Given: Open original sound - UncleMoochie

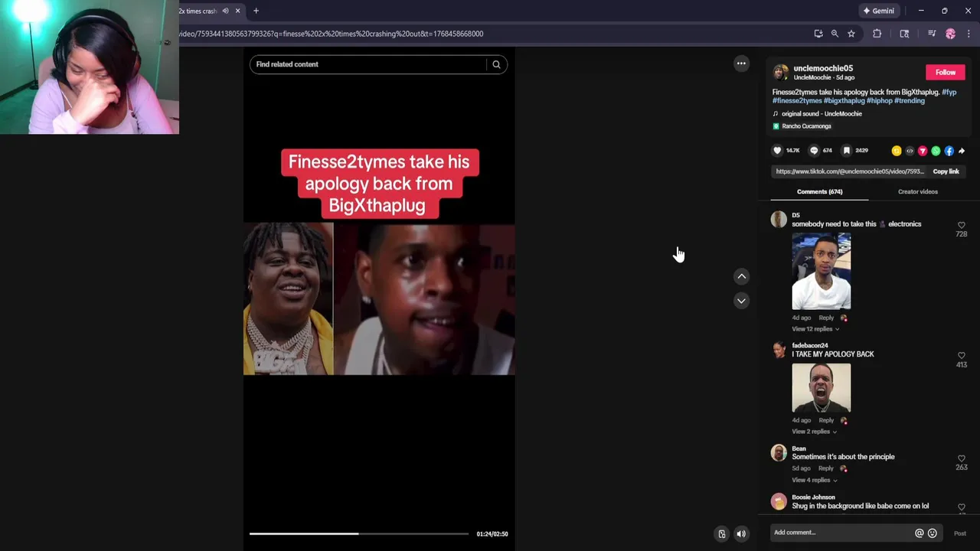Looking at the screenshot, I should point(821,114).
